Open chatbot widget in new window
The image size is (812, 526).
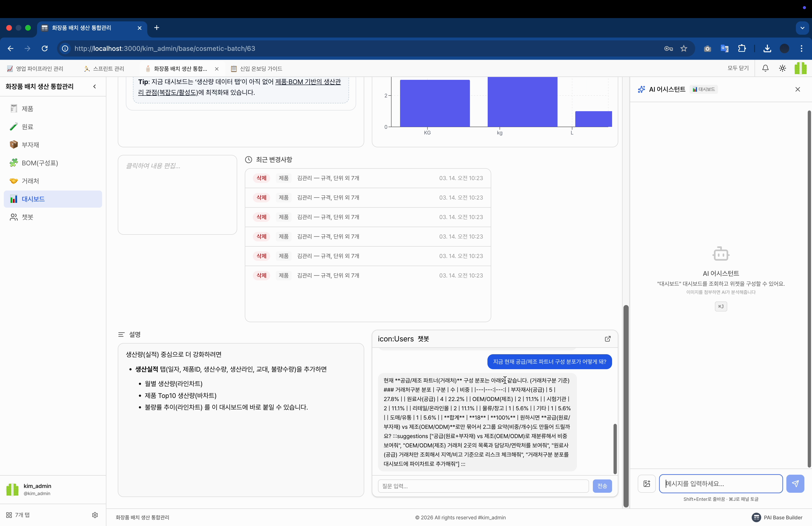tap(608, 339)
